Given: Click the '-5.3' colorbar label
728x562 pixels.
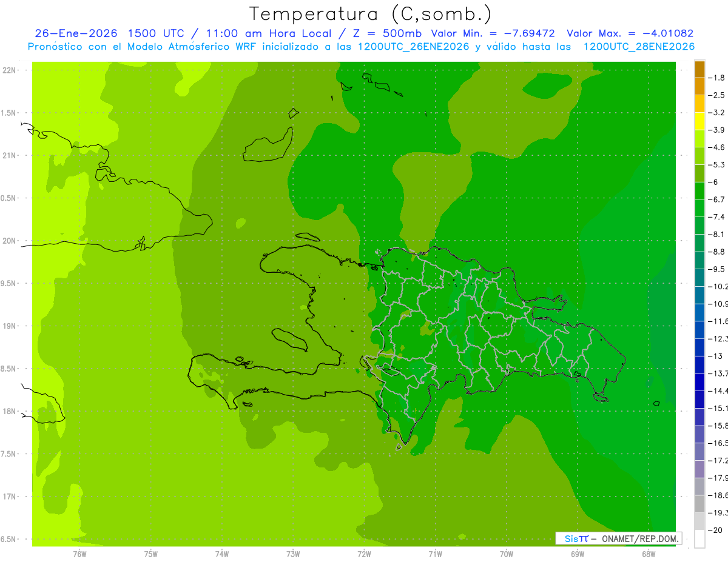Looking at the screenshot, I should pos(716,165).
